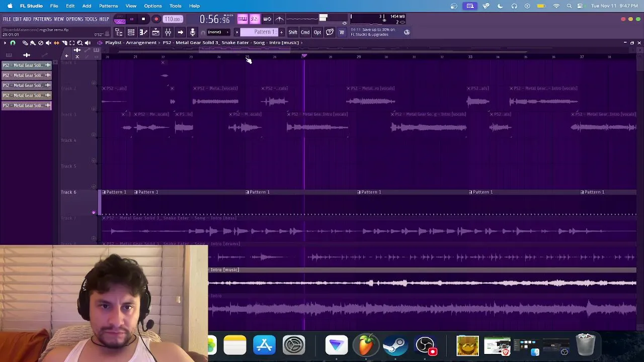This screenshot has height=362, width=644.
Task: Toggle PAT/SONG mode switch
Action: [120, 20]
